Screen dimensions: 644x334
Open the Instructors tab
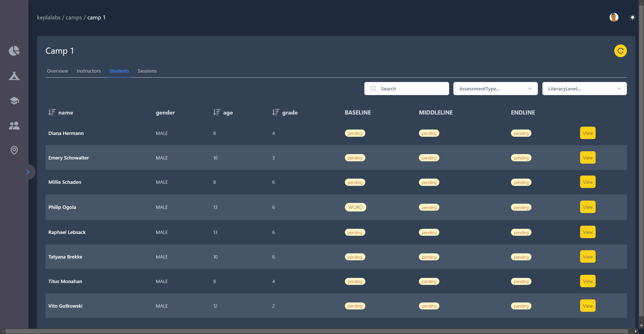tap(88, 71)
